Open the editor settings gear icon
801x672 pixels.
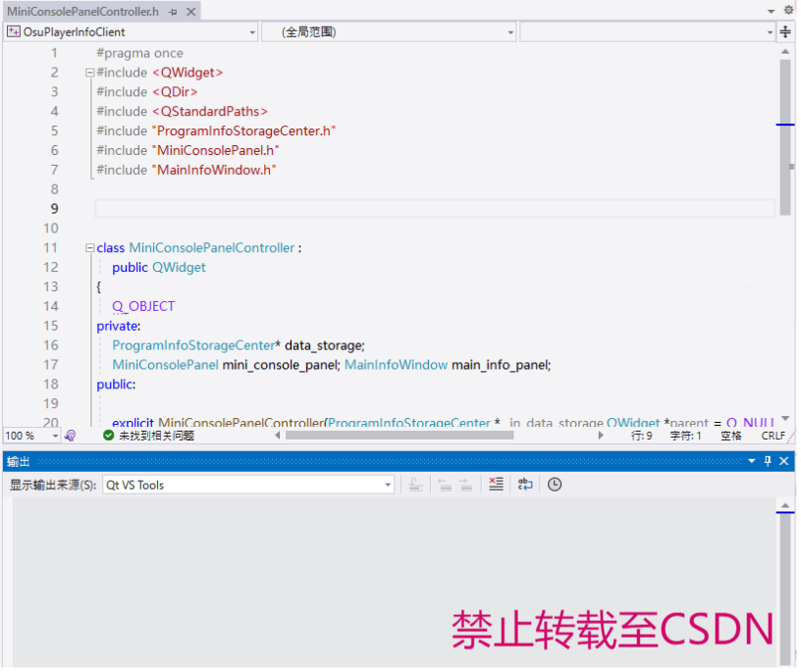[788, 8]
